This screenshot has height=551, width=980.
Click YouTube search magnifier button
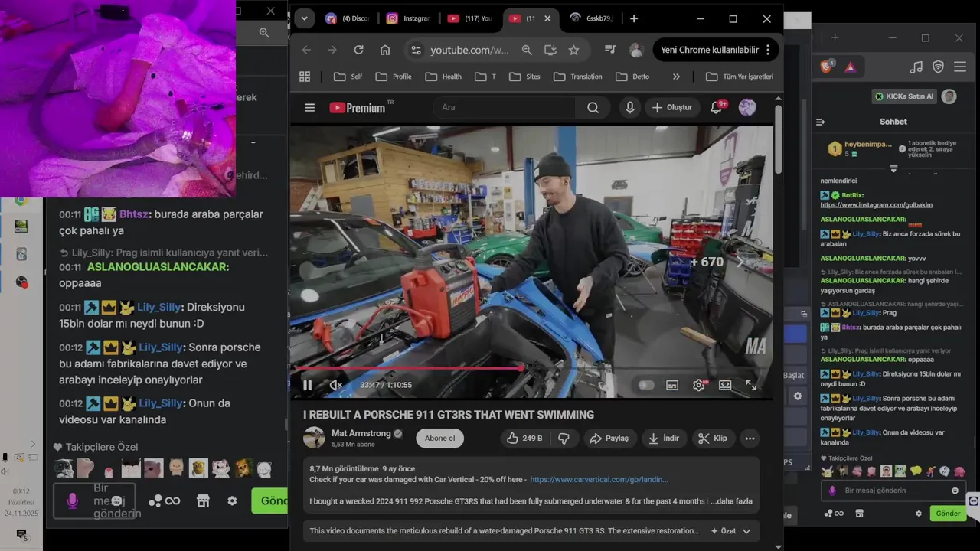(593, 108)
